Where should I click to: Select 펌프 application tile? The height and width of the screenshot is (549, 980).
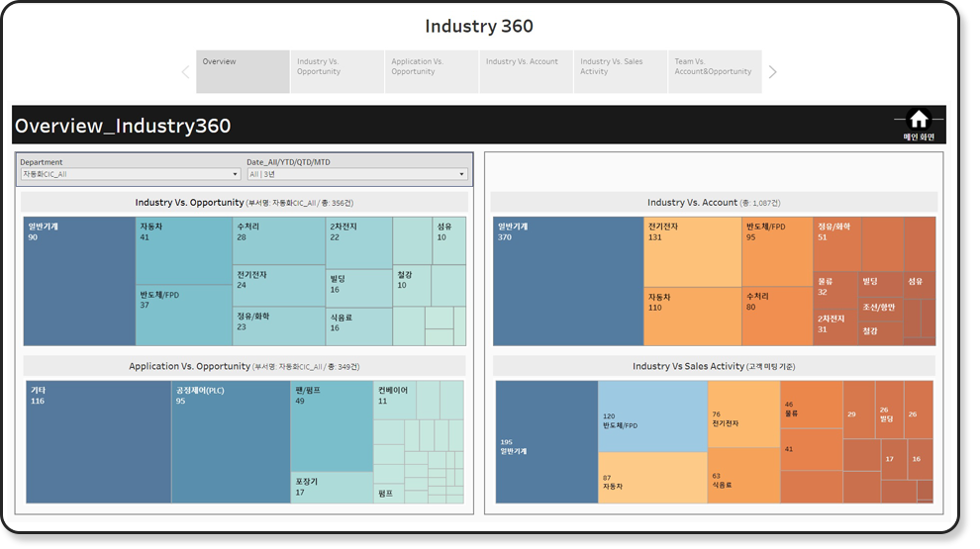[x=389, y=493]
